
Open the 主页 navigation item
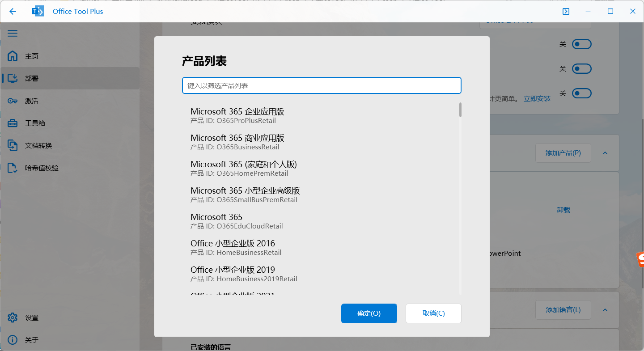(70, 56)
